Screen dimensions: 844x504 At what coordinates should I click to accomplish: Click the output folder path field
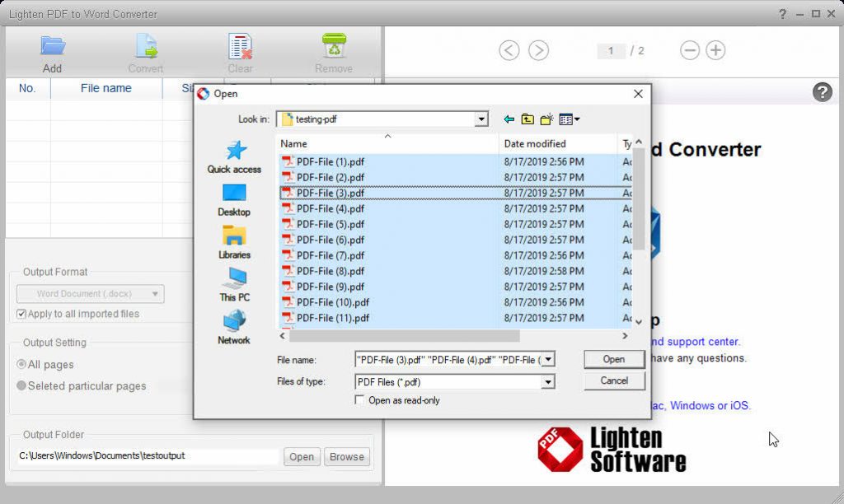pyautogui.click(x=148, y=456)
